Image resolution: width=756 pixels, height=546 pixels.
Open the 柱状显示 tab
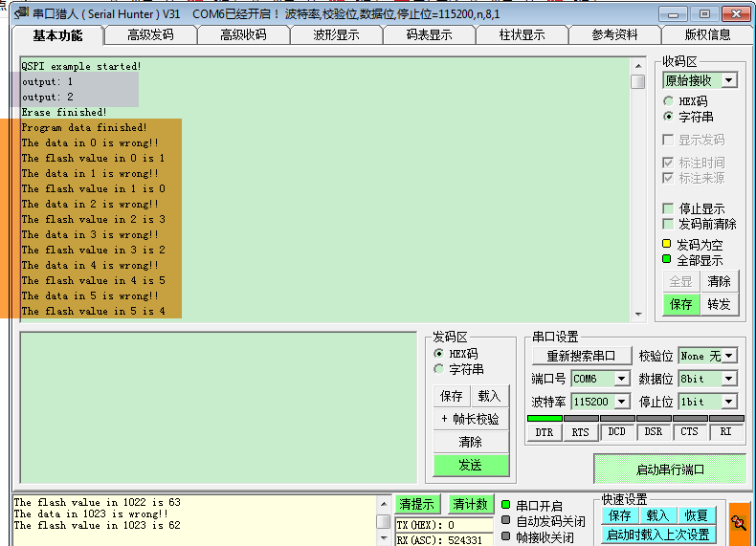(x=523, y=35)
